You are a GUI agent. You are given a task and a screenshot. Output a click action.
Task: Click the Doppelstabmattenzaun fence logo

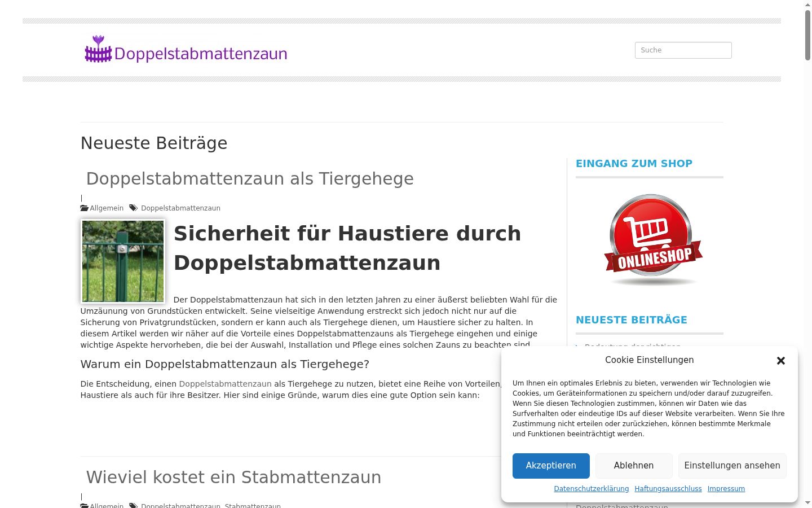pos(186,50)
